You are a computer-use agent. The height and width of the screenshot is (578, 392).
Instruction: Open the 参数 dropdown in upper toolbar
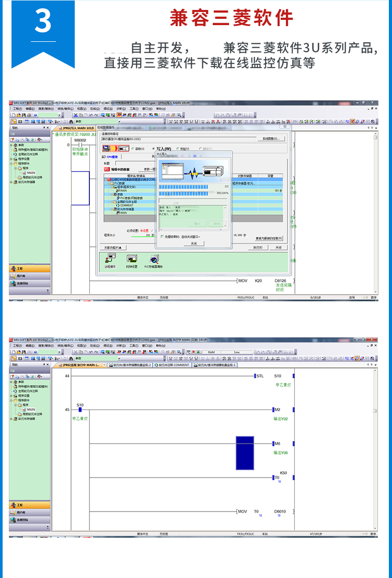119,121
